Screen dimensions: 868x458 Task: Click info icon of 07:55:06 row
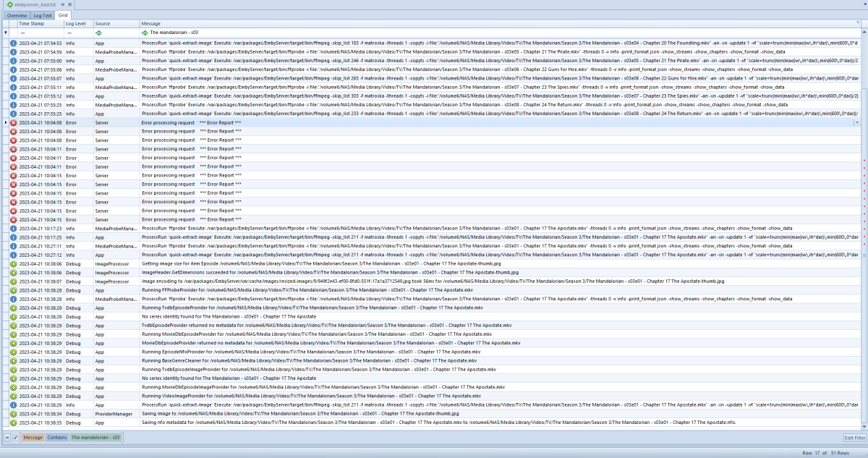click(13, 69)
